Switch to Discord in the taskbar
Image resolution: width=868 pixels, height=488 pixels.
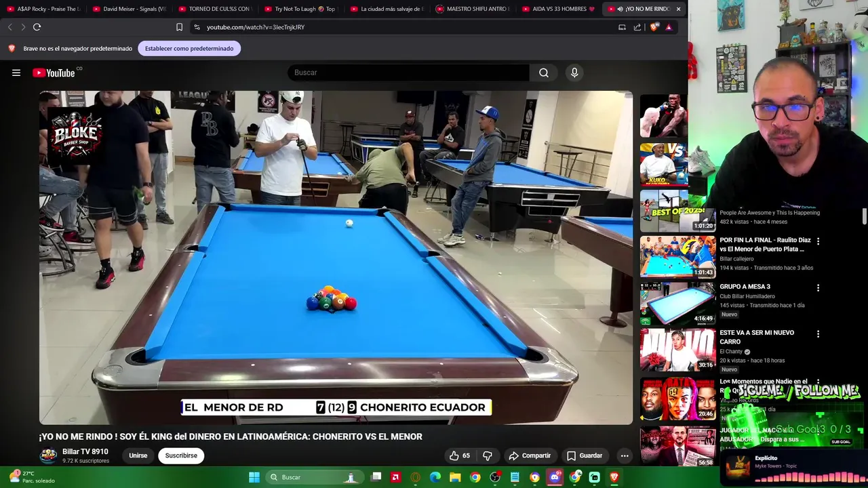555,477
